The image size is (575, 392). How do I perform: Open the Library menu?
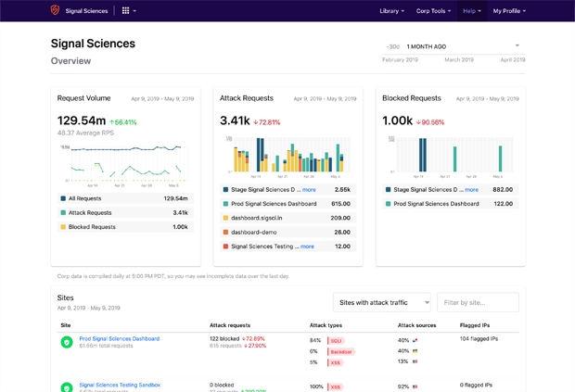point(391,11)
